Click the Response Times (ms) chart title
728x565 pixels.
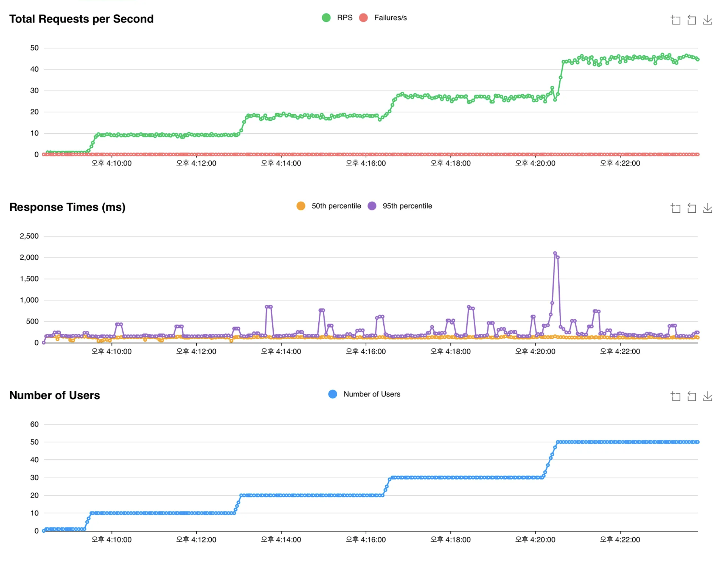click(67, 207)
